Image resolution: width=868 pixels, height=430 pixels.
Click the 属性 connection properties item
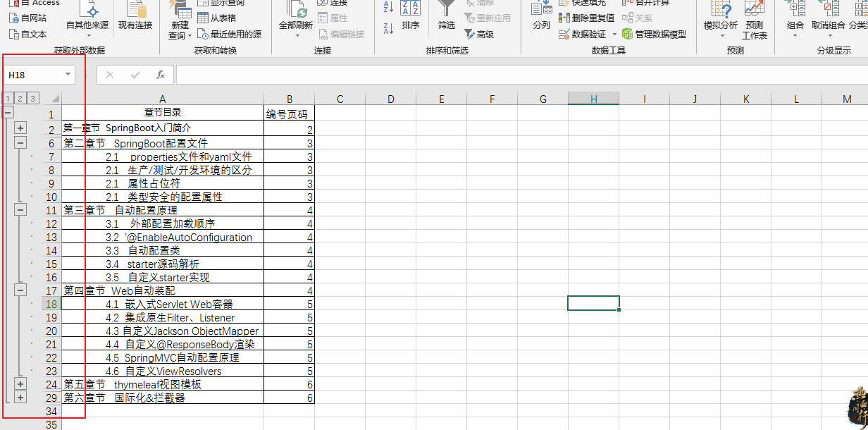pyautogui.click(x=333, y=18)
